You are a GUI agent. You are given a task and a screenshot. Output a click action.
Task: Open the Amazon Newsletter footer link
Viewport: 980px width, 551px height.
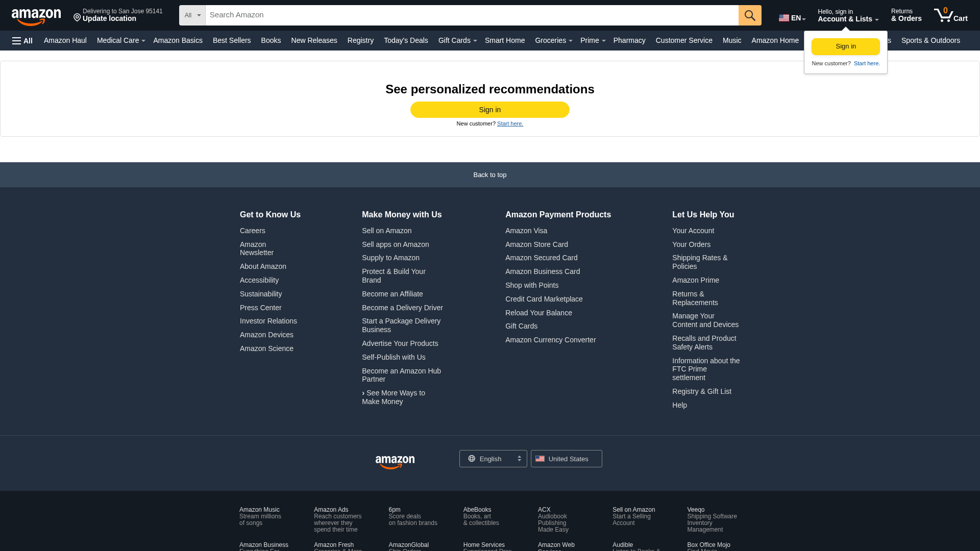(257, 248)
